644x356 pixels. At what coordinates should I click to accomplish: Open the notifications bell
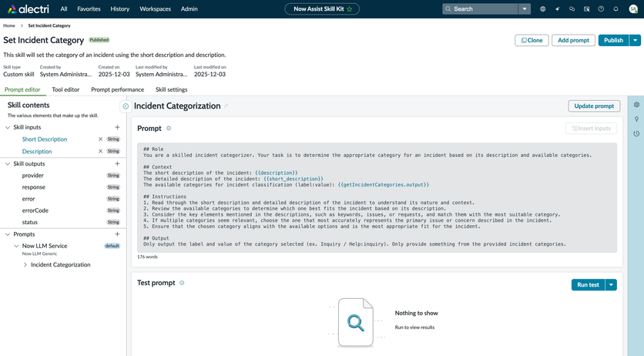click(x=615, y=9)
